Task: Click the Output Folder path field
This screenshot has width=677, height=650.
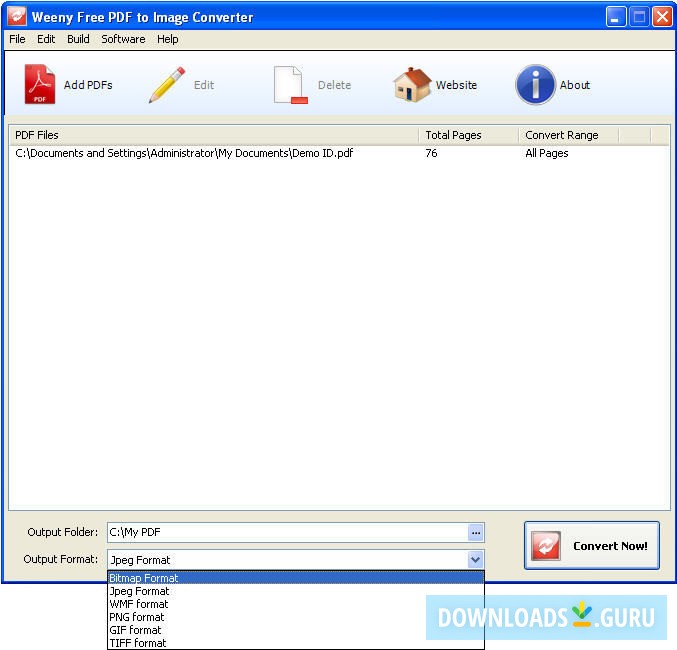Action: click(288, 533)
